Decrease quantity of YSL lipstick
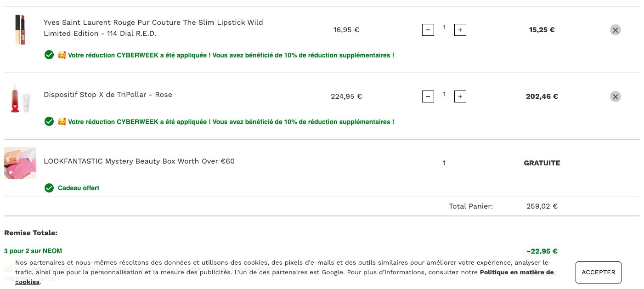This screenshot has height=289, width=644. (428, 30)
